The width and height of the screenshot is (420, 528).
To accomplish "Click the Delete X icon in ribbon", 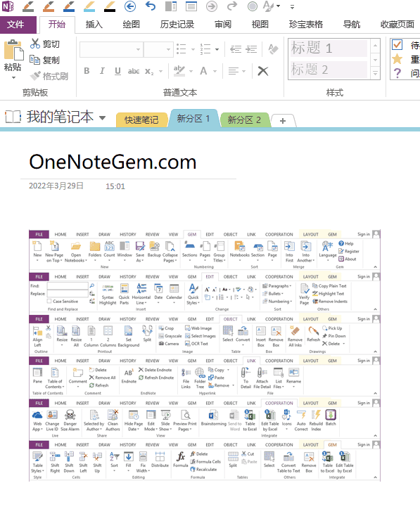I will [263, 71].
